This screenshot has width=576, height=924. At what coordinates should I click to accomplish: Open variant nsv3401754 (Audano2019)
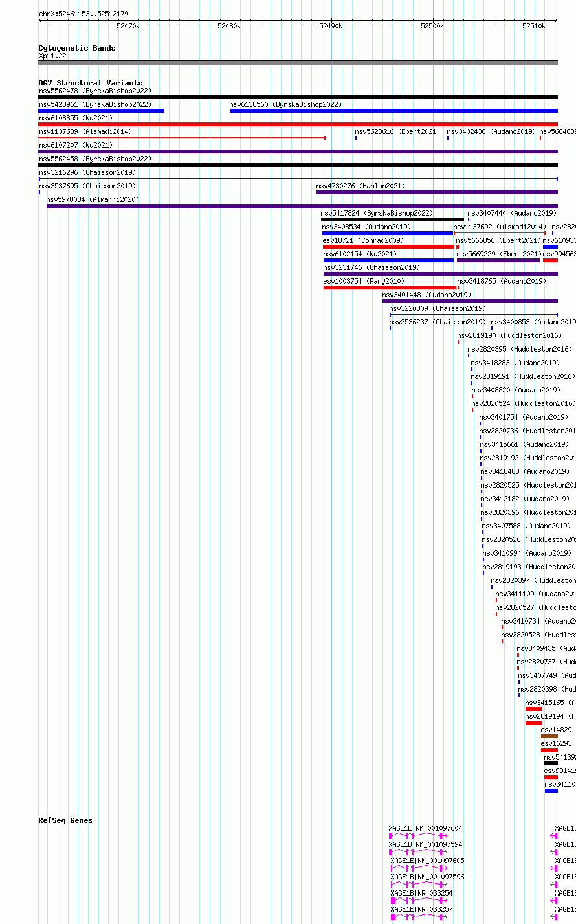tap(524, 417)
